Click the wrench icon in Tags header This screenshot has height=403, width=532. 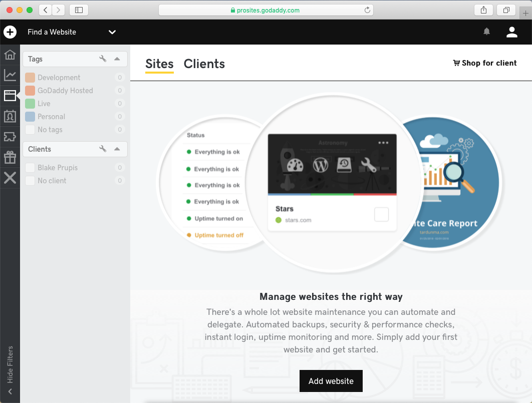[x=103, y=59]
